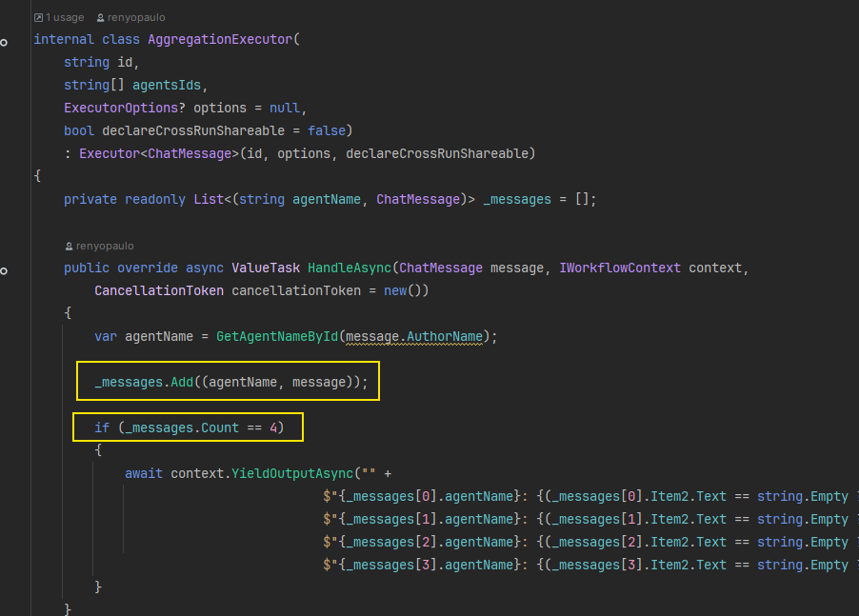
Task: Click the highlighted _messages.Add statement
Action: click(x=228, y=382)
